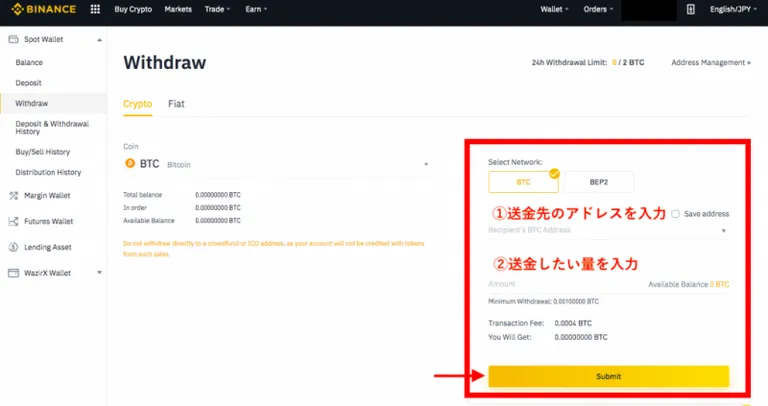
Task: Click the Amount input field
Action: [566, 284]
